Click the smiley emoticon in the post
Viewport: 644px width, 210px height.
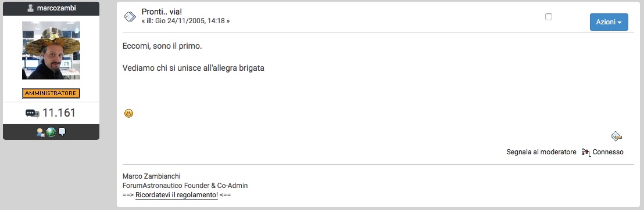(x=128, y=113)
